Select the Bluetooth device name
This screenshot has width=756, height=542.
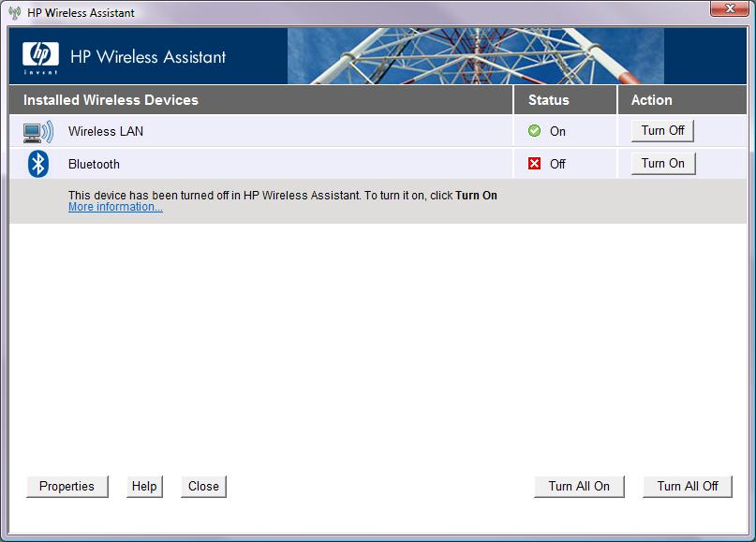(x=94, y=164)
